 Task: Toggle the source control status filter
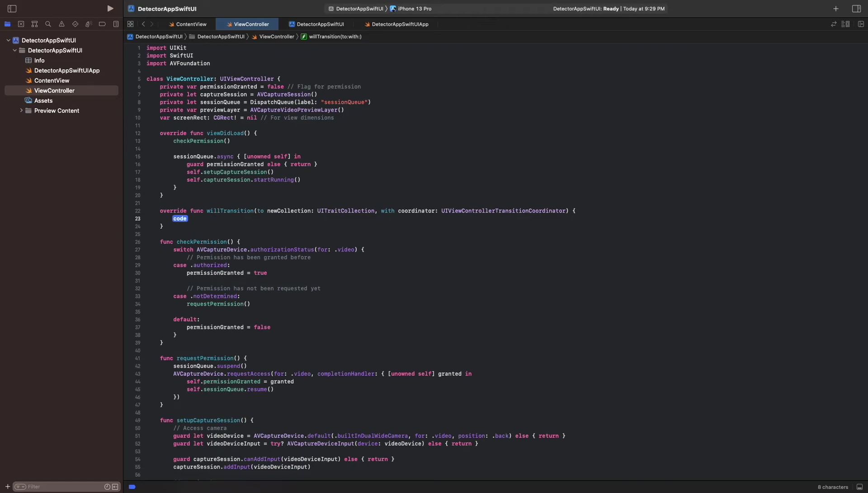(115, 487)
